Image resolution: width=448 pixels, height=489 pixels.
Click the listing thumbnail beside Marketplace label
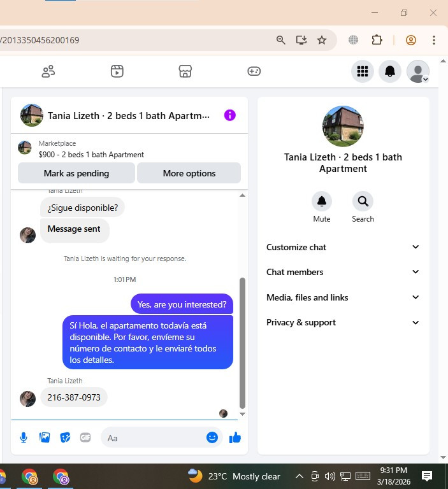pyautogui.click(x=25, y=148)
